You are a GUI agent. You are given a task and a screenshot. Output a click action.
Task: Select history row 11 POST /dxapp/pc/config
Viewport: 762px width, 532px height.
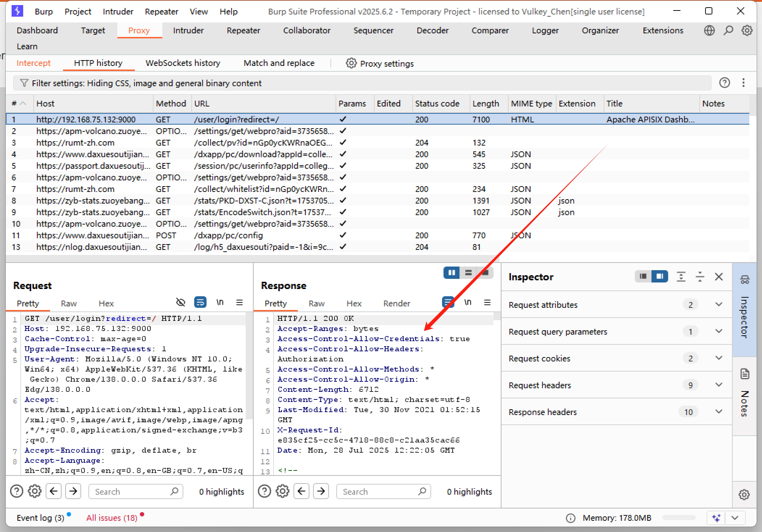[378, 235]
